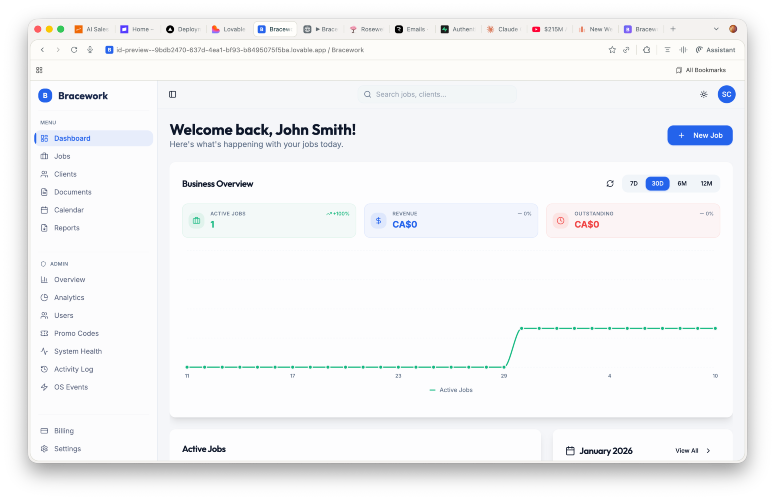Screen dimensions: 775x500
Task: Click the Outstanding clock icon
Action: [560, 221]
